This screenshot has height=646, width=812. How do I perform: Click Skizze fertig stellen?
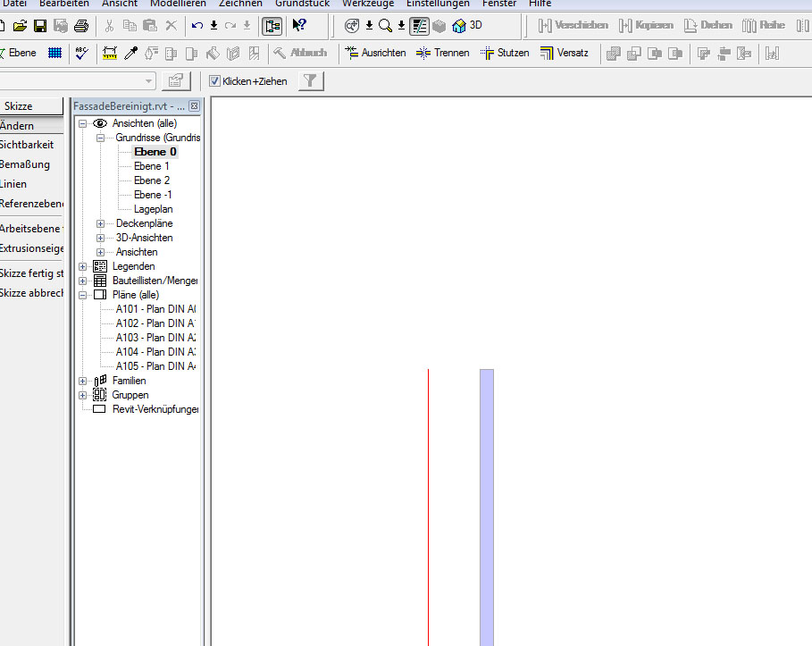[31, 273]
